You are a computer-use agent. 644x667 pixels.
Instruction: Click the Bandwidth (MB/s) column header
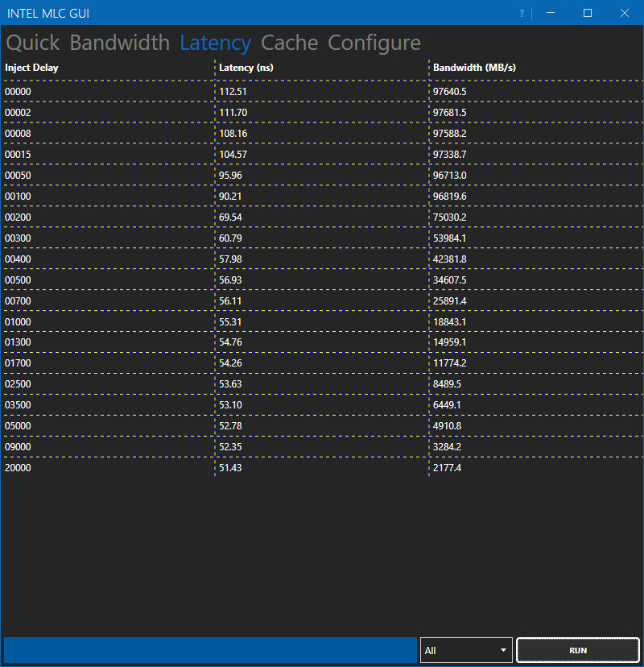(x=474, y=68)
